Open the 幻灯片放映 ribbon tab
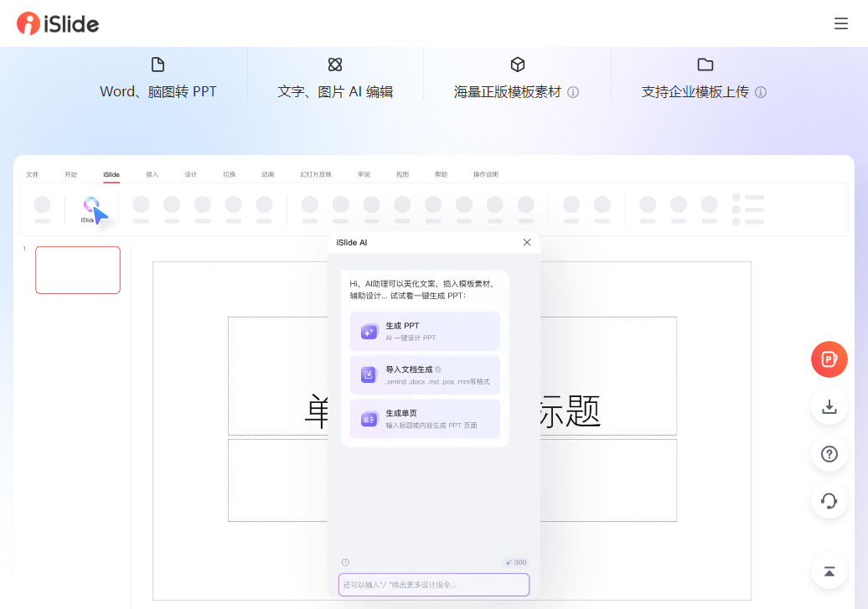Viewport: 868px width, 609px height. pyautogui.click(x=316, y=174)
